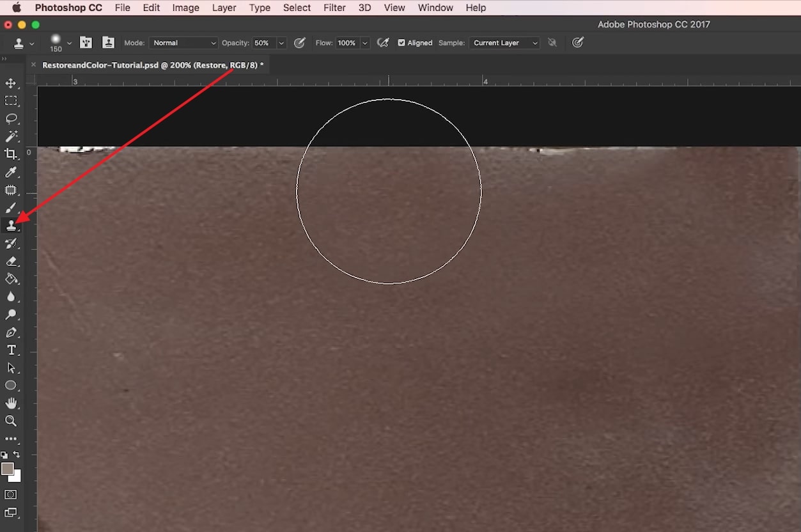Select the Move tool

pyautogui.click(x=11, y=83)
